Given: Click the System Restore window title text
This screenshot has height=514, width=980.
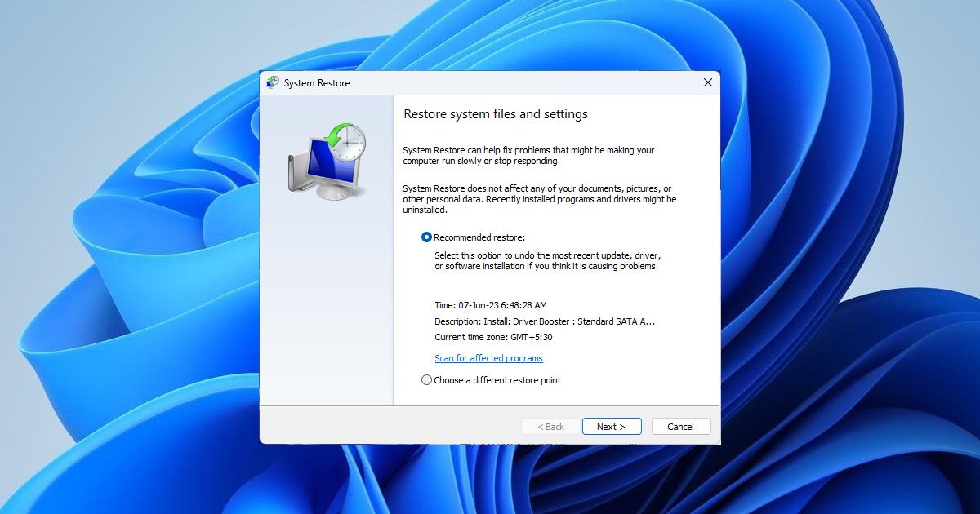Looking at the screenshot, I should [x=317, y=83].
